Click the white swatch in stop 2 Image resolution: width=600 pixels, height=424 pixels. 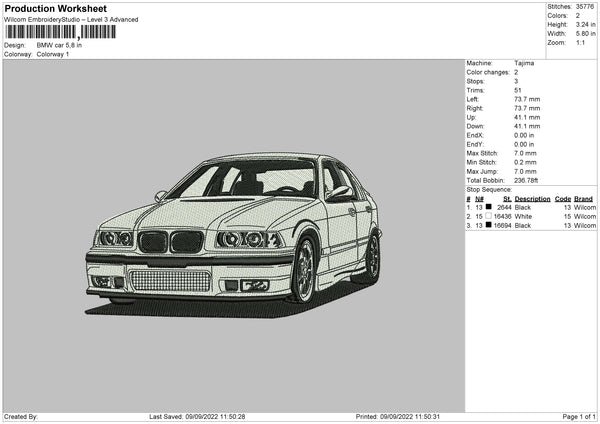coord(489,216)
